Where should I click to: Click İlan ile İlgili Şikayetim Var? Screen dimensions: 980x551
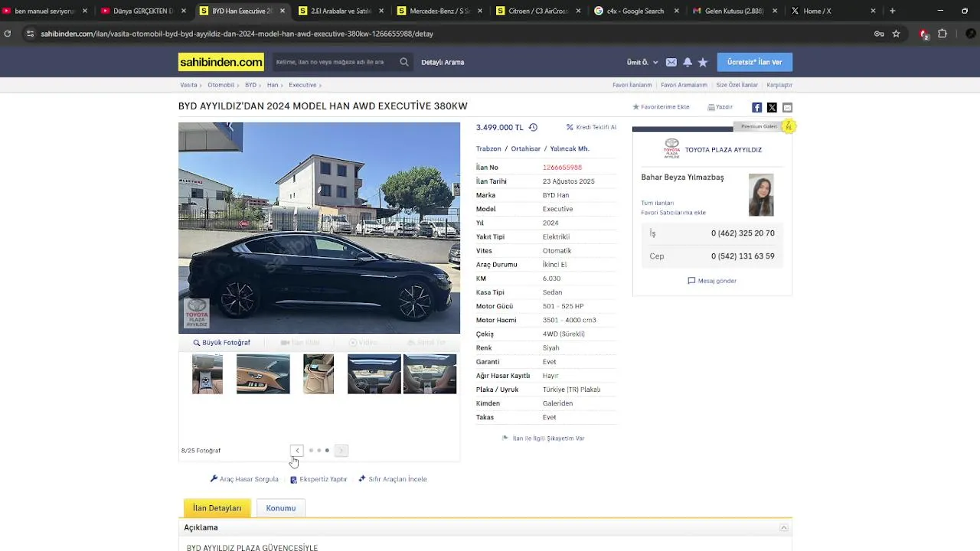(544, 439)
